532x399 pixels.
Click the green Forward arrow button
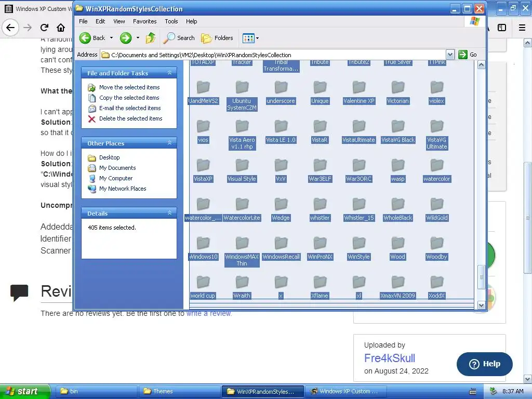pyautogui.click(x=126, y=38)
